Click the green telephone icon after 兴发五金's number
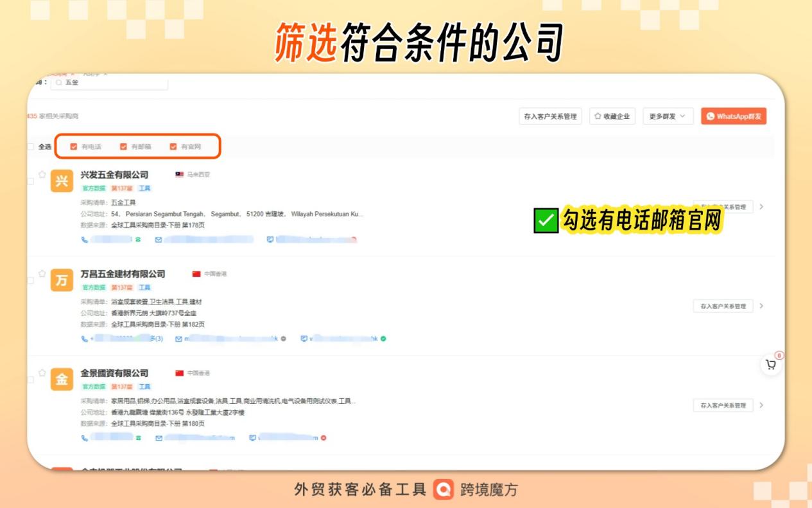 pos(138,240)
